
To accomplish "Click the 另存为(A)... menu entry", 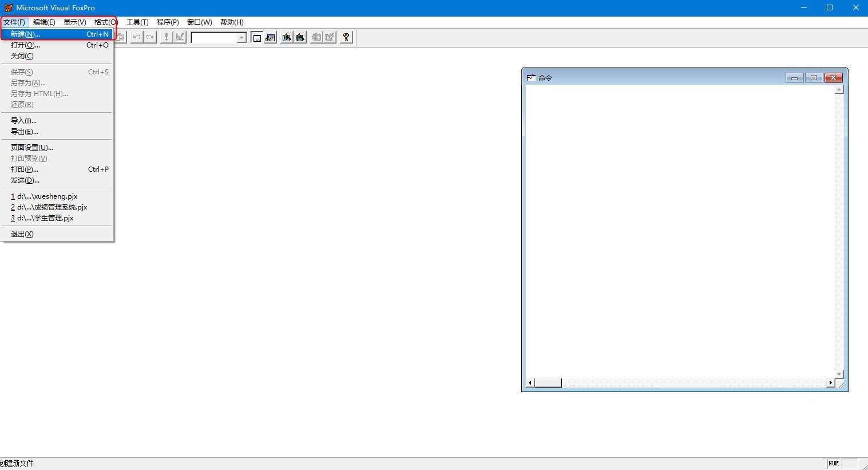I will [x=57, y=83].
